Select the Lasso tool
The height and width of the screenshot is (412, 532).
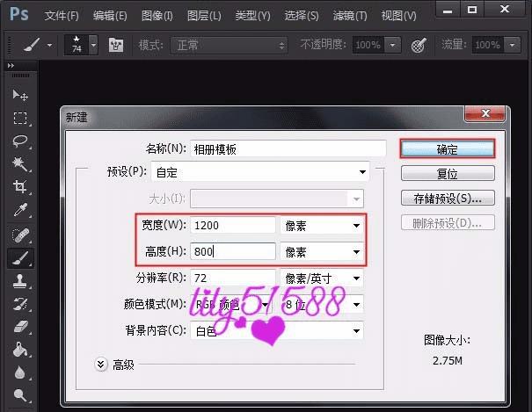(x=20, y=141)
